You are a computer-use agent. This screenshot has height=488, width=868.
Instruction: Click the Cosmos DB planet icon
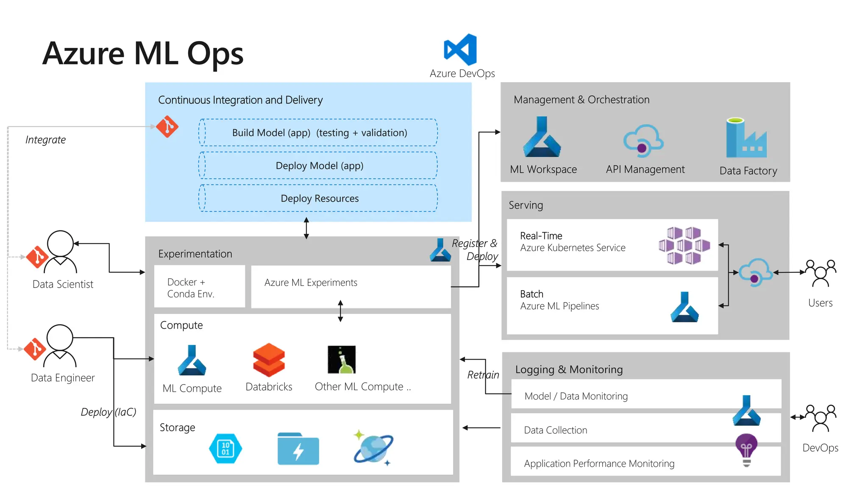tap(373, 448)
